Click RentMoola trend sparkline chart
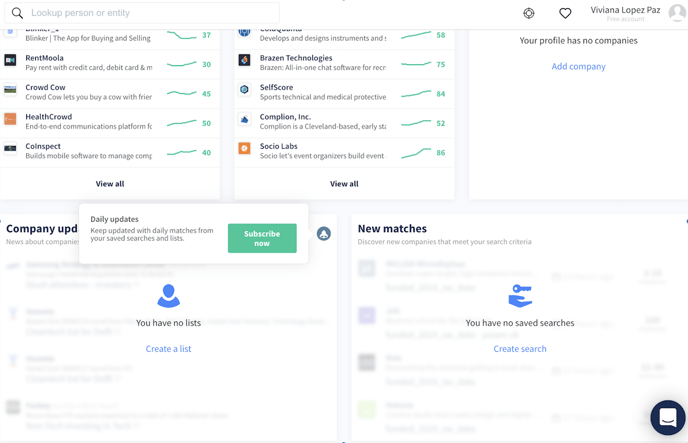Screen dimensions: 688x443 pyautogui.click(x=182, y=64)
